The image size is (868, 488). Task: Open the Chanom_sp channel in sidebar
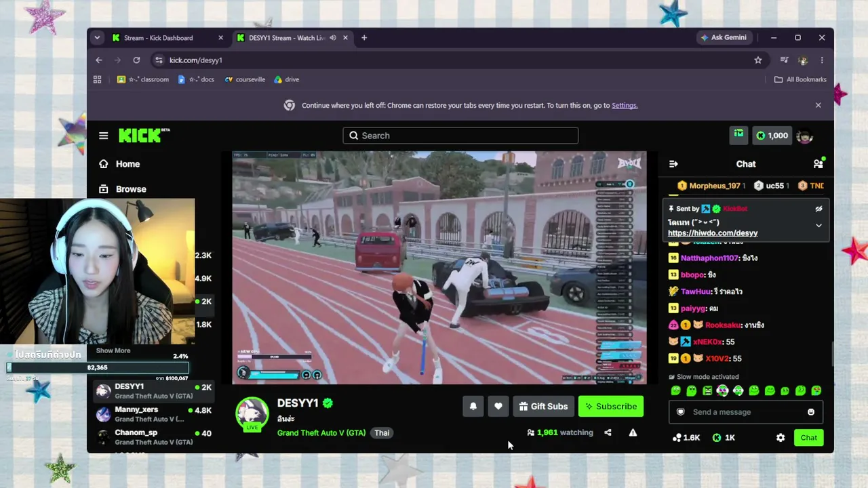tap(155, 437)
